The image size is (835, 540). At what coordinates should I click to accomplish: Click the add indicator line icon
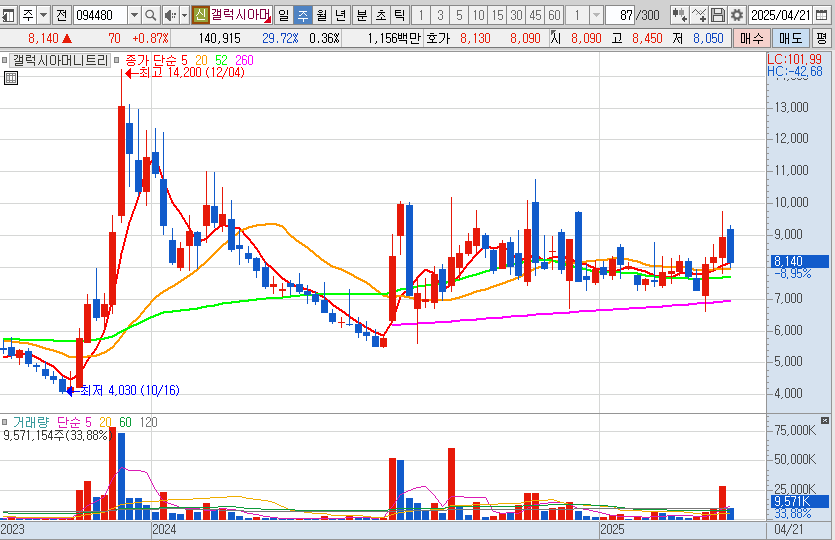pyautogui.click(x=699, y=15)
